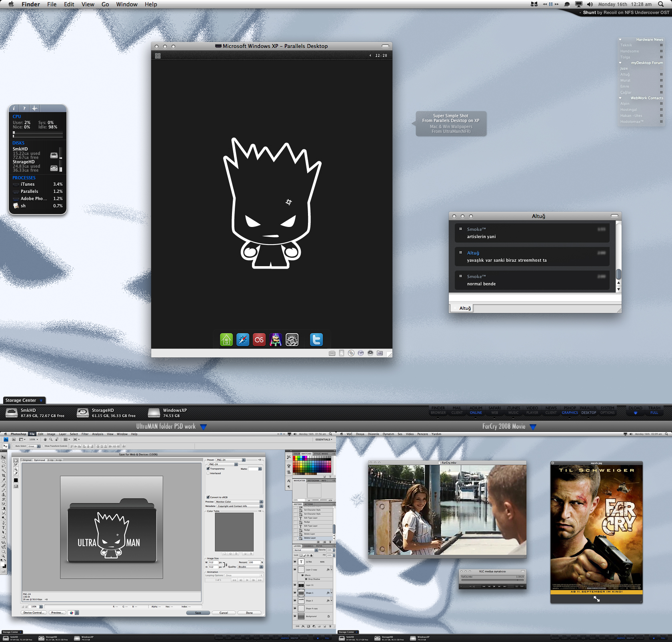Open the Oynatım menu in VLC

[x=388, y=434]
